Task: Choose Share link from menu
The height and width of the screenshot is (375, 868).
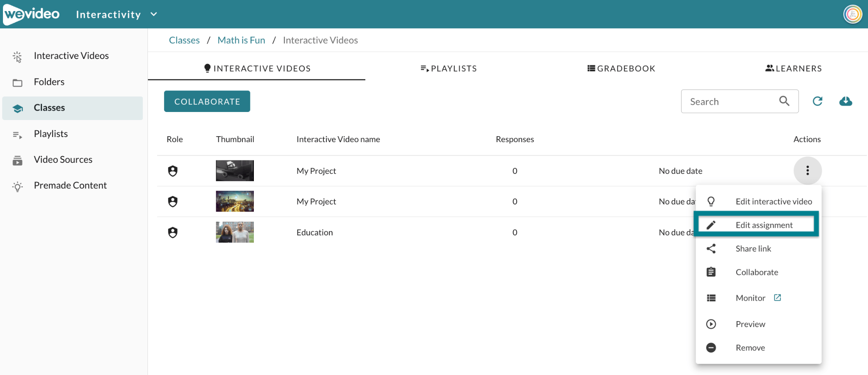Action: (x=758, y=249)
